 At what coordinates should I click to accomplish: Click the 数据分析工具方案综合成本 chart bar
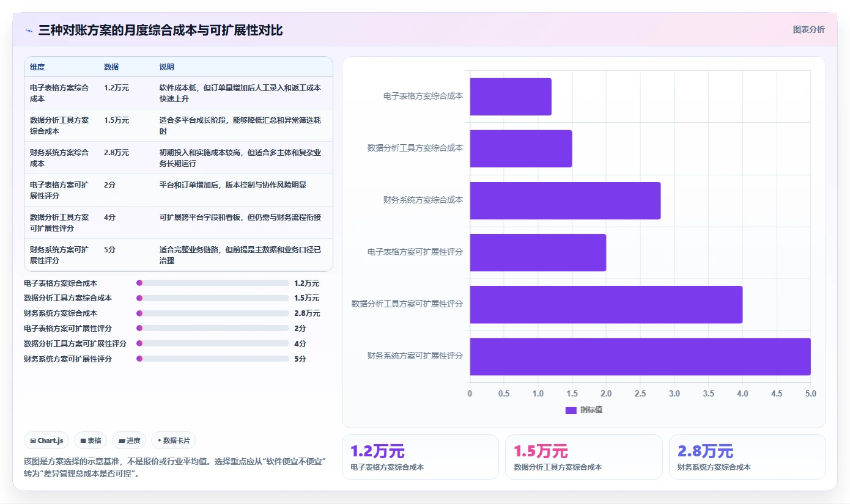(x=521, y=148)
